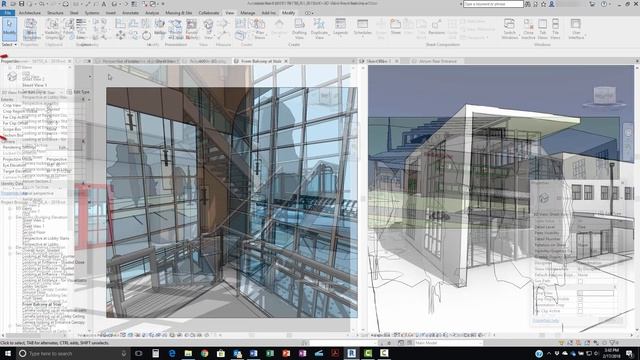The width and height of the screenshot is (640, 360).
Task: Select the Modify tool in the ribbon
Action: (x=9, y=29)
